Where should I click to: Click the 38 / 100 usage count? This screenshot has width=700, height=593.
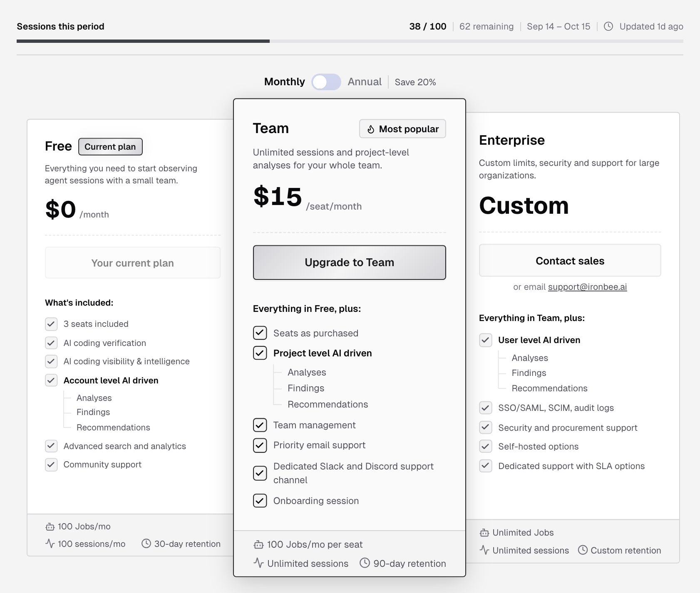click(x=428, y=26)
